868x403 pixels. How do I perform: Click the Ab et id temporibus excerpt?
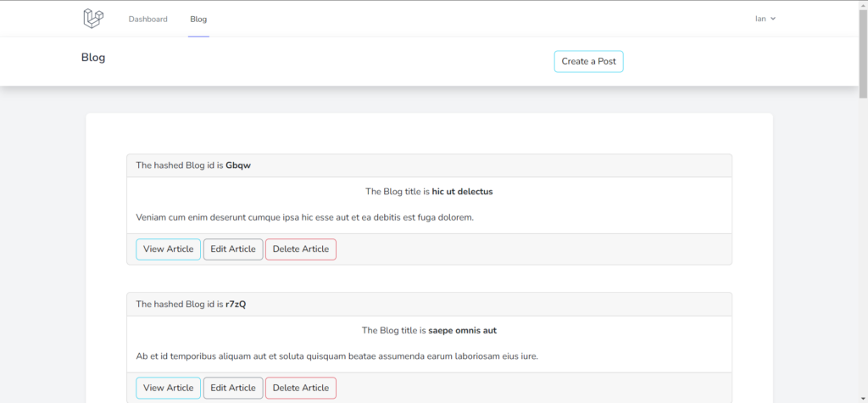337,356
